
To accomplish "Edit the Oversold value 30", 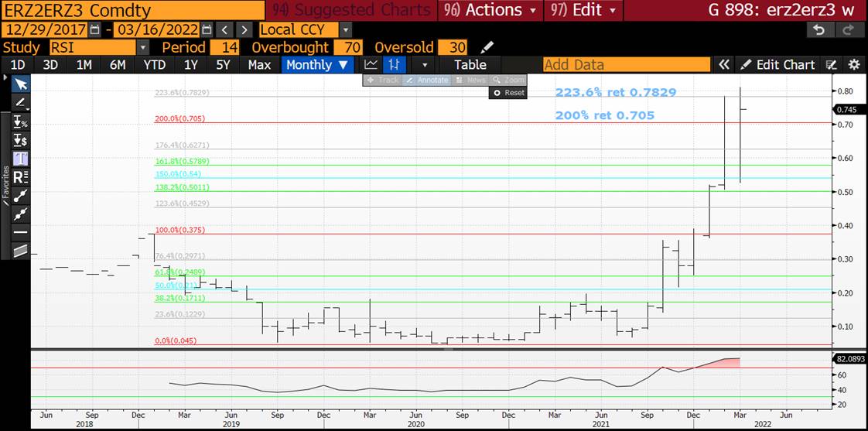I will 453,47.
